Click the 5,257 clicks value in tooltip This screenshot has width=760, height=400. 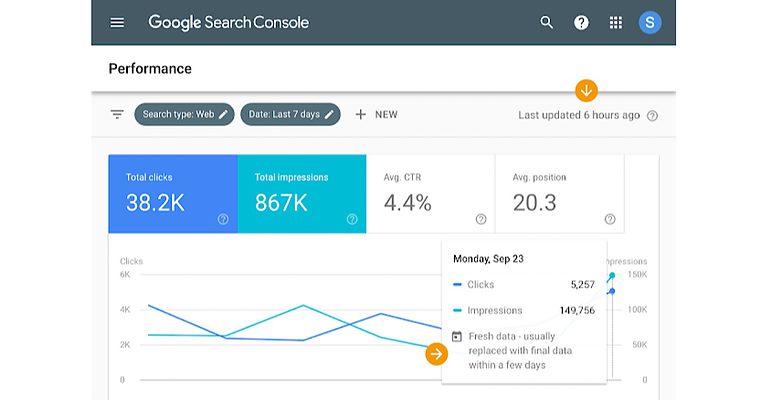583,285
